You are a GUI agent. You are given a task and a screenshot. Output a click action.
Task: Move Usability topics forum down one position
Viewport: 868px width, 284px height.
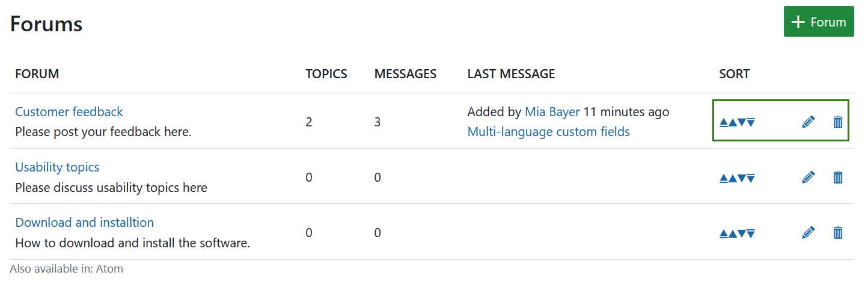[x=742, y=178]
